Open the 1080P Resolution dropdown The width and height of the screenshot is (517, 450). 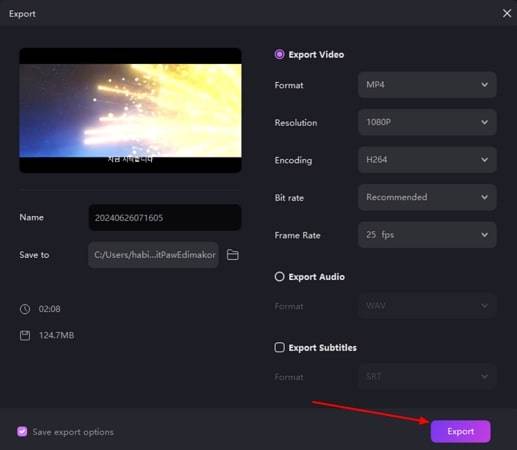click(427, 122)
